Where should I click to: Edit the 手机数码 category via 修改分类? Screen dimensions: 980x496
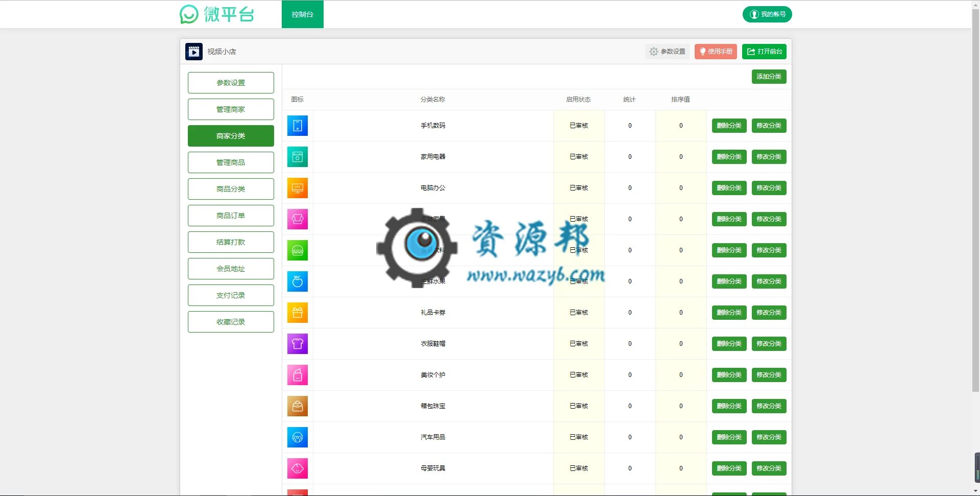tap(769, 126)
